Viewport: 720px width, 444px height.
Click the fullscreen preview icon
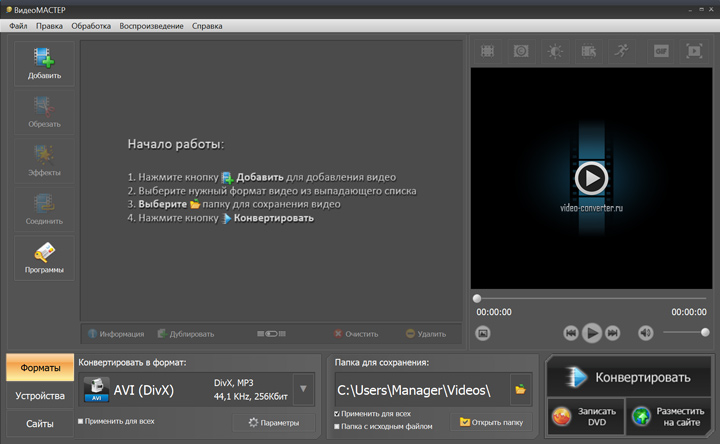(694, 51)
